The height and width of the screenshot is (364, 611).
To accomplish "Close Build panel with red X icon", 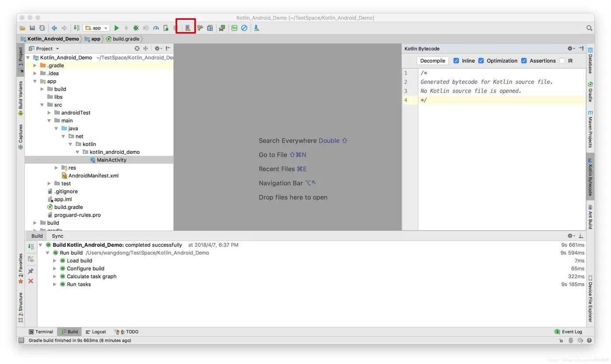I will (31, 281).
